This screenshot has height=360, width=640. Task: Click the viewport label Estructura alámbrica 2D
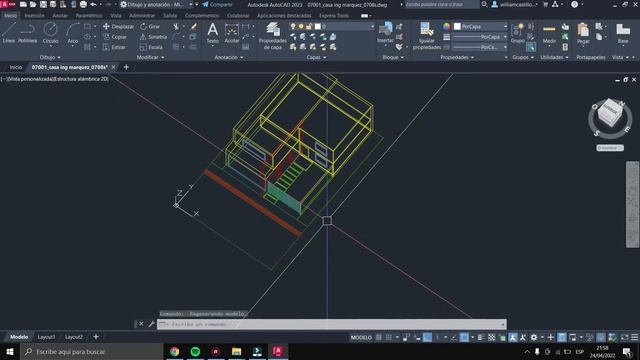point(80,79)
